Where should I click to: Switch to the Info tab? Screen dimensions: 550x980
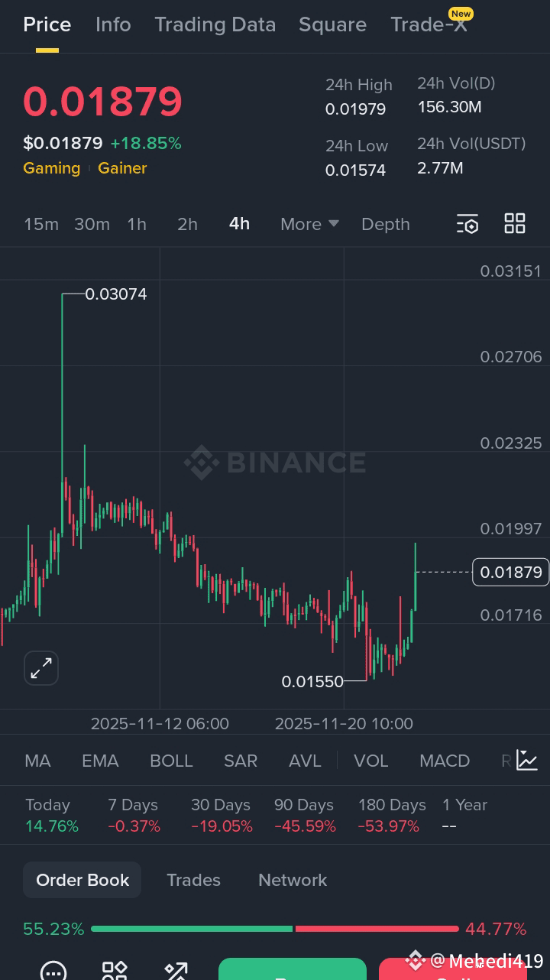(113, 24)
